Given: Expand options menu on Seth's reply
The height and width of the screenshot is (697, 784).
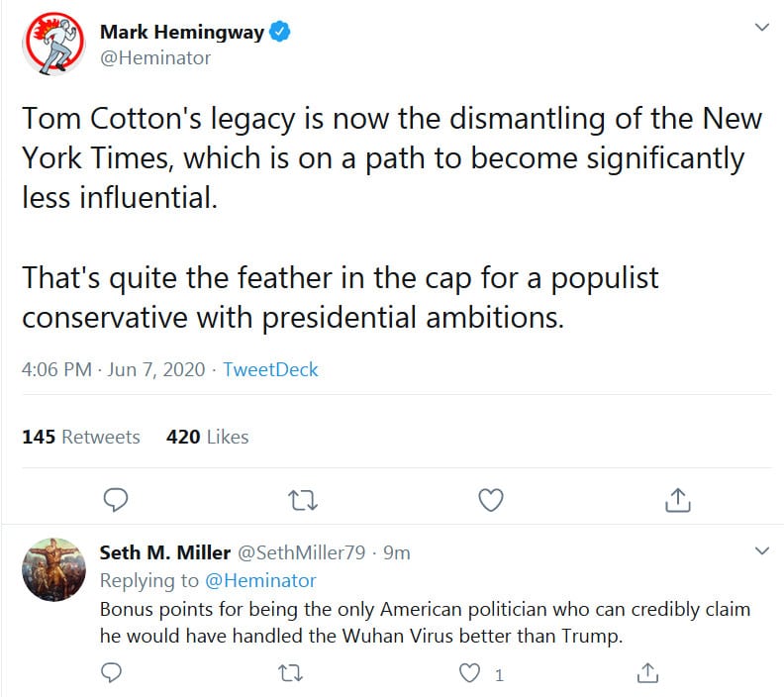Looking at the screenshot, I should coord(761,550).
